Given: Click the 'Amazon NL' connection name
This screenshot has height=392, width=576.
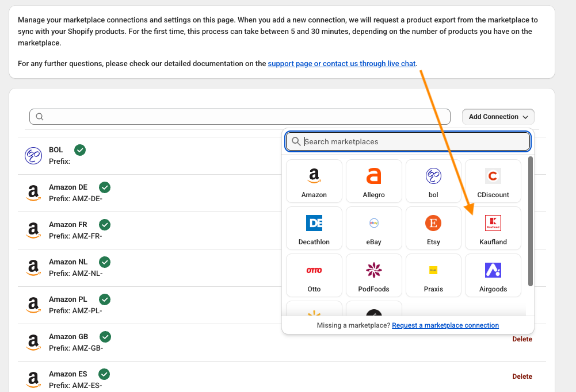Looking at the screenshot, I should coord(68,262).
